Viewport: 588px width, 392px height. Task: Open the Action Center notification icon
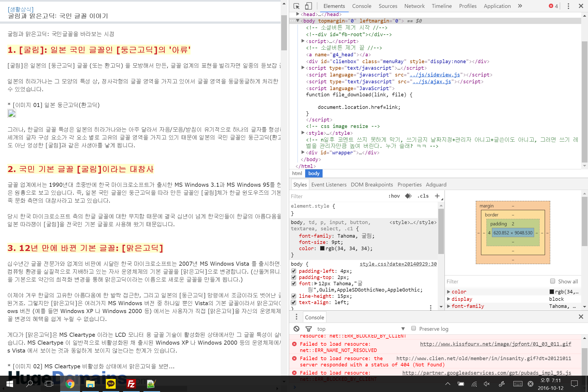point(574,384)
